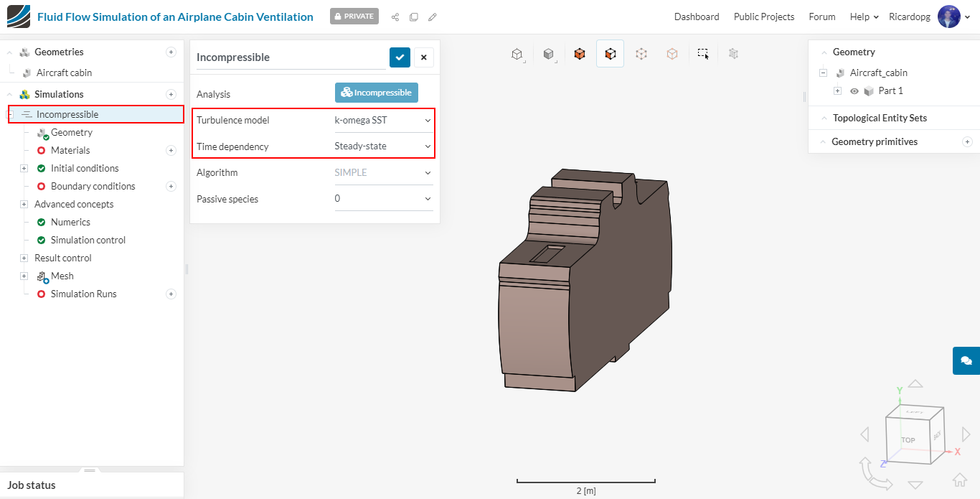Image resolution: width=980 pixels, height=499 pixels.
Task: Select Boundary conditions in simulation tree
Action: pyautogui.click(x=93, y=186)
